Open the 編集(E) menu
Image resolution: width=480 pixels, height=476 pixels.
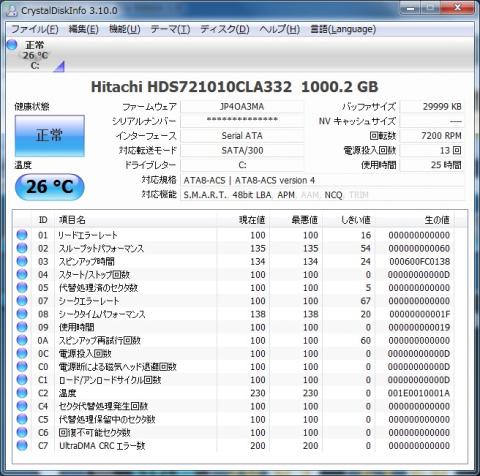pyautogui.click(x=84, y=29)
